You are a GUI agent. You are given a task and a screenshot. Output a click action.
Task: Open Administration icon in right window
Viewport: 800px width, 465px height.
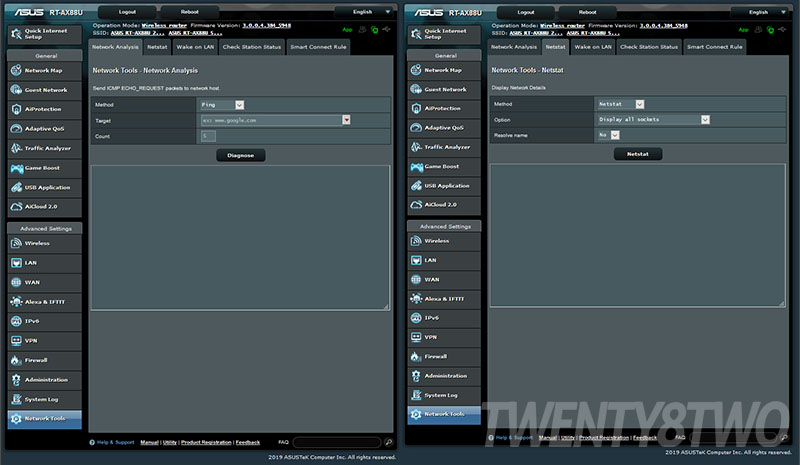point(416,376)
